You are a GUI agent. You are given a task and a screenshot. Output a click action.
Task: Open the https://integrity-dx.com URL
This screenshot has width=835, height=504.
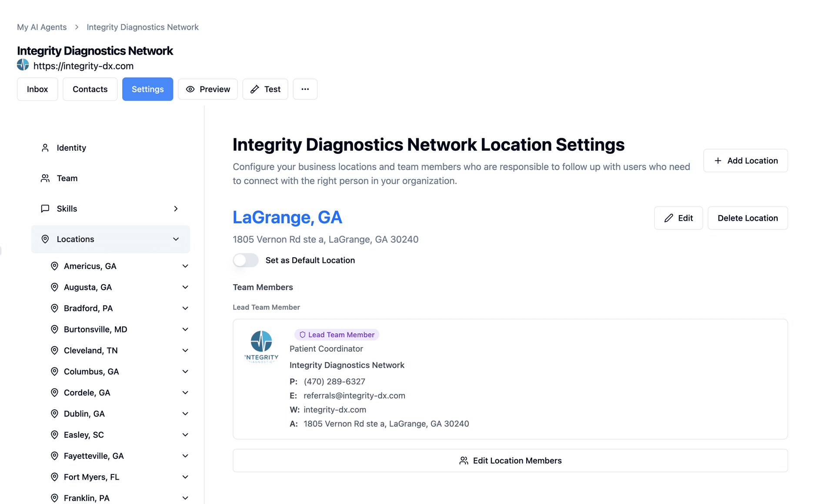click(83, 66)
